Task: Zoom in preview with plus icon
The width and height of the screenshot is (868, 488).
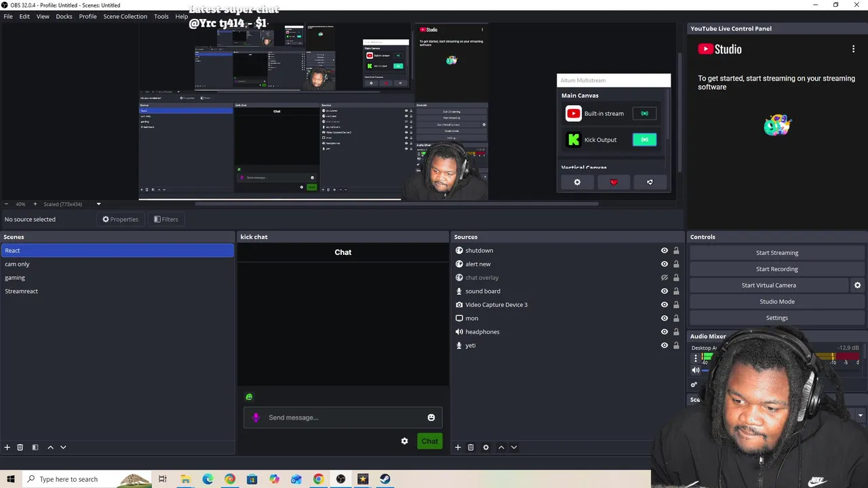Action: pyautogui.click(x=35, y=204)
